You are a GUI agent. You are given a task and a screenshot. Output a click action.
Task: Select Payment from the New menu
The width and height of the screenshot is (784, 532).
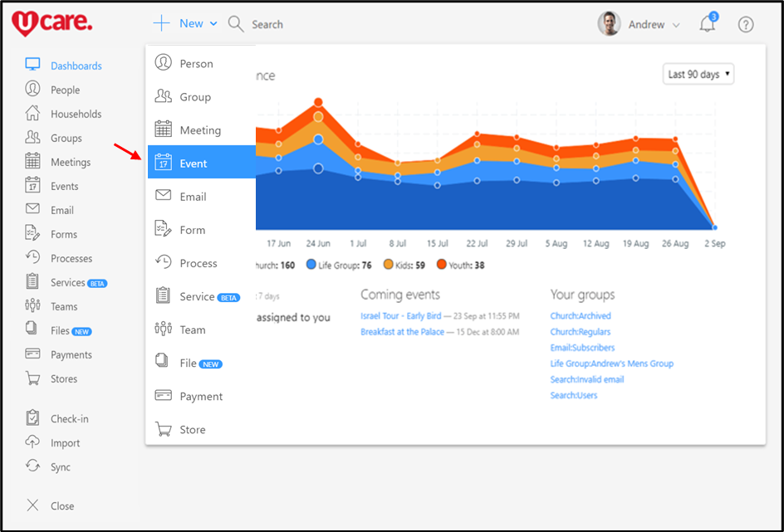pos(201,397)
